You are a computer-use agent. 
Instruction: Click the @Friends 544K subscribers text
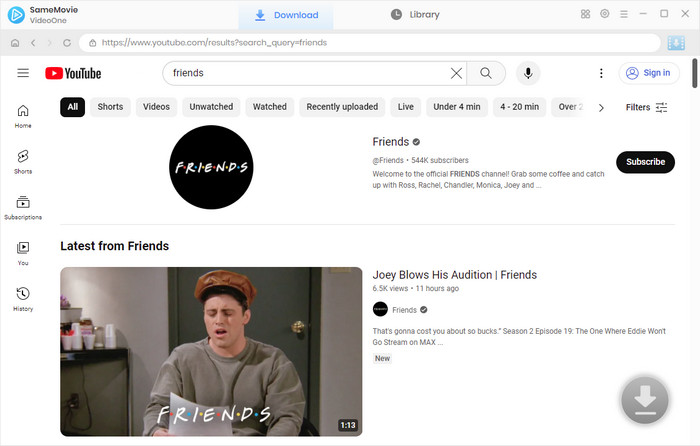(x=421, y=160)
